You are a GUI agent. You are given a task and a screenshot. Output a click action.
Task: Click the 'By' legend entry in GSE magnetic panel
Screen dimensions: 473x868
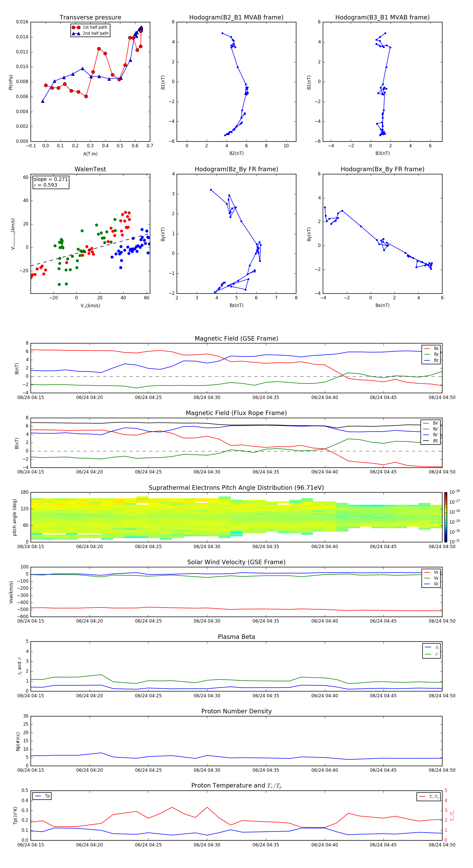[x=431, y=354]
